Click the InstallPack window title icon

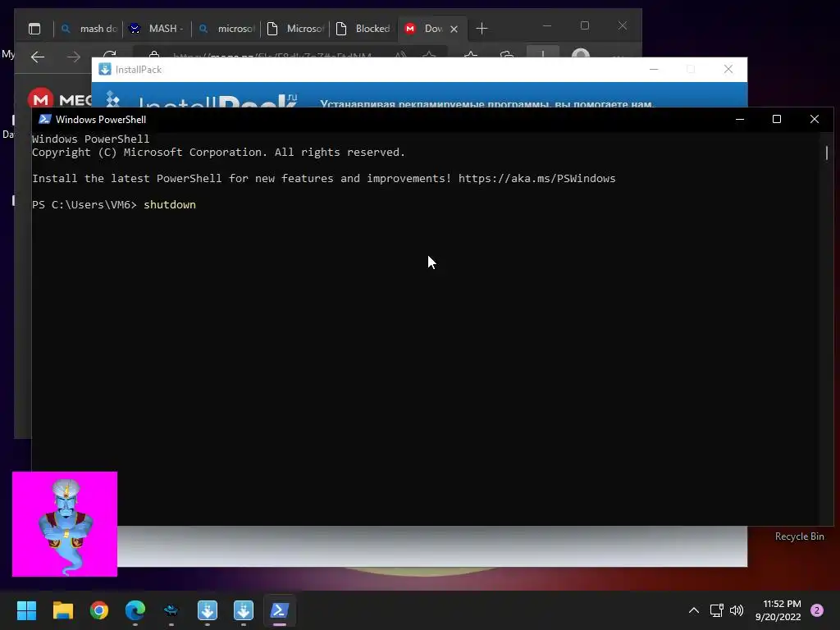pos(105,69)
